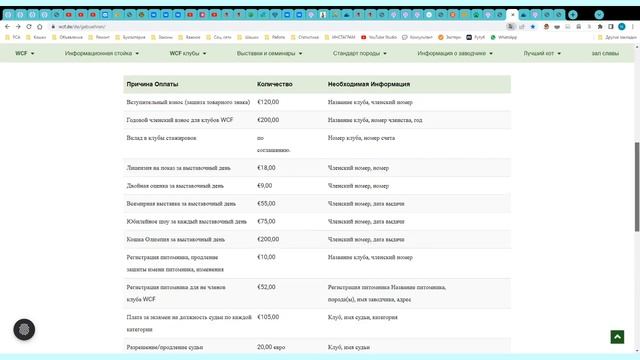The height and width of the screenshot is (360, 640).
Task: Click the €10,00 amount cell
Action: (x=266, y=257)
